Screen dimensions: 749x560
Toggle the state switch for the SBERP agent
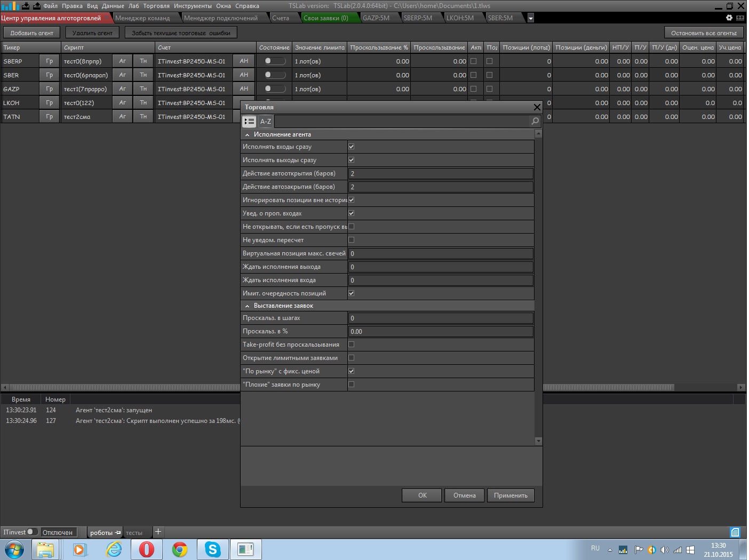pos(275,61)
